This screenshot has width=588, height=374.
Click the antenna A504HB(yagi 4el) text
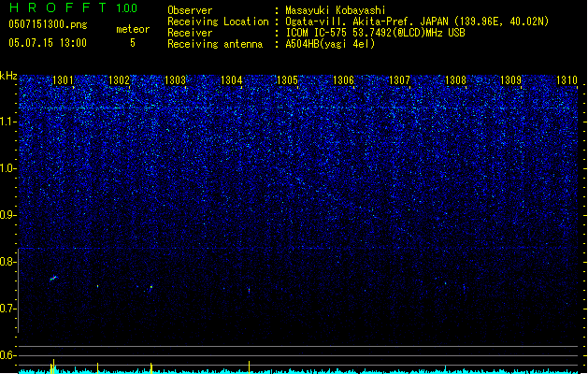330,44
